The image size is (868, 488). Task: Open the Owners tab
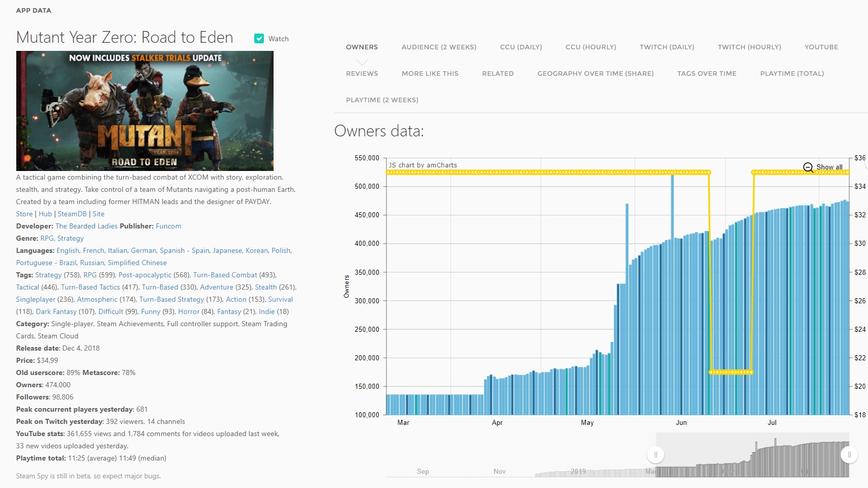click(x=362, y=47)
